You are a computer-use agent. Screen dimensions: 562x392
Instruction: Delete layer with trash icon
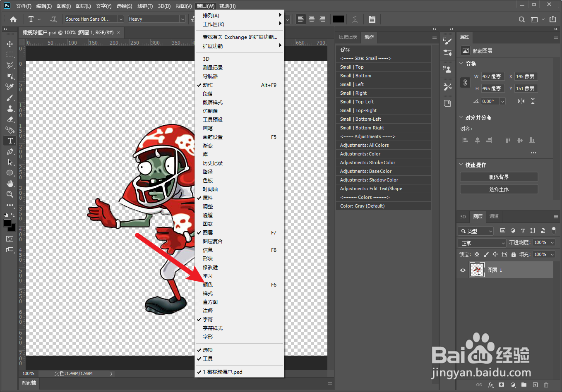point(546,385)
